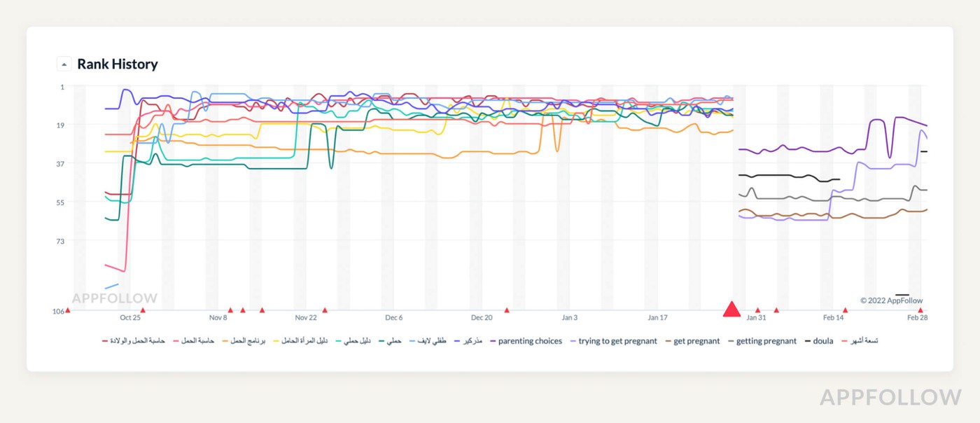The height and width of the screenshot is (423, 980).
Task: Click the "Rank History" chart title
Action: [117, 64]
